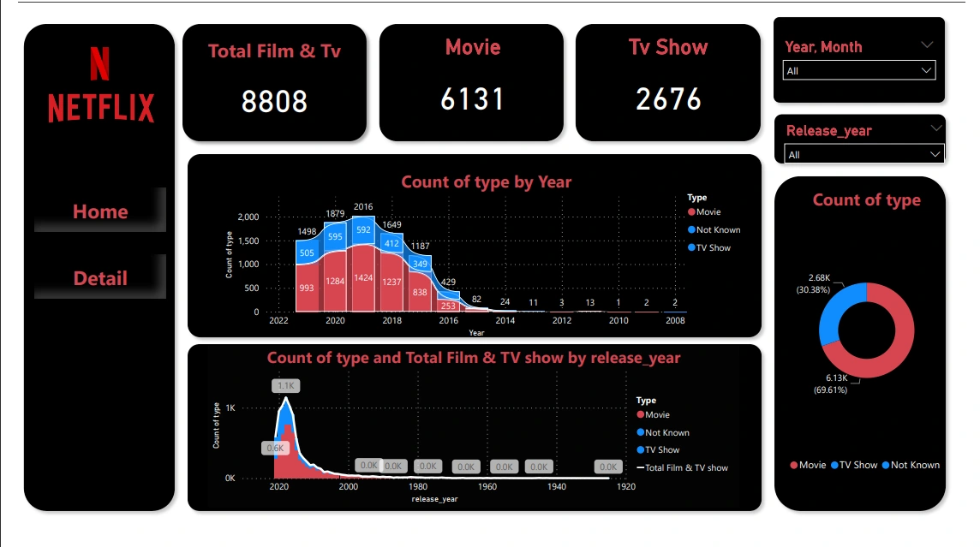
Task: Click the Count of type donut title
Action: click(x=866, y=199)
